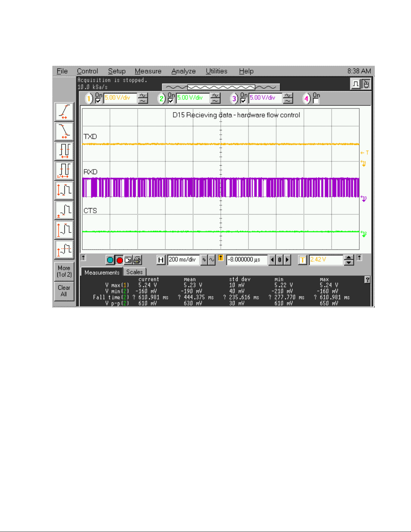Start acquisition with green run button
This screenshot has width=411, height=532.
click(x=110, y=260)
